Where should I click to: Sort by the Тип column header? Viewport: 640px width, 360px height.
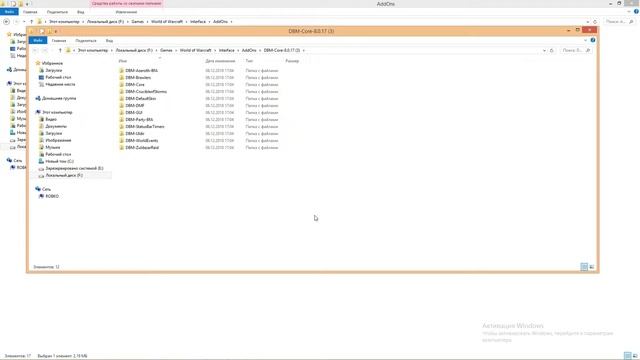[249, 61]
